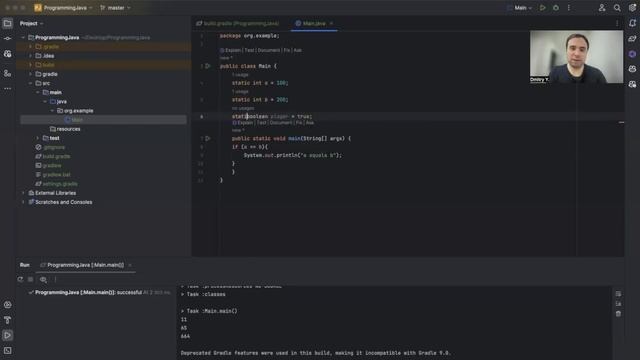Rerun ProgrammingJava in Run toolbar

[x=20, y=280]
